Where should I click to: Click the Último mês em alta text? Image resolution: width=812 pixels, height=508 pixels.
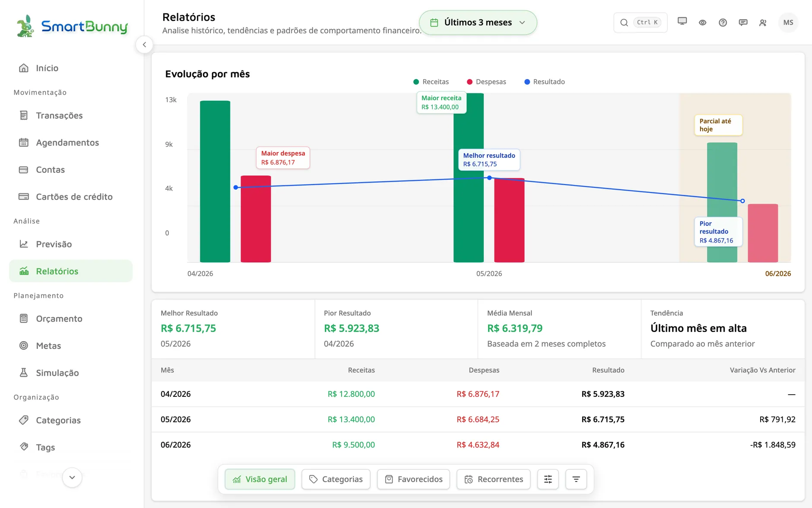(698, 328)
